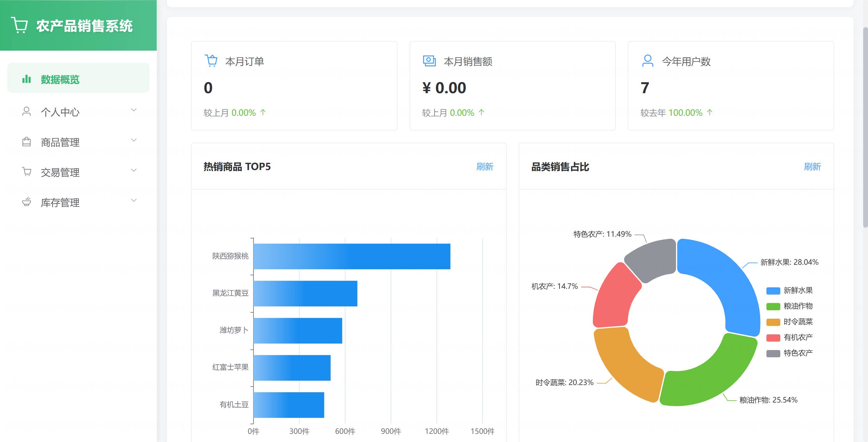
Task: Click the 本月订单 value 0
Action: [x=208, y=88]
